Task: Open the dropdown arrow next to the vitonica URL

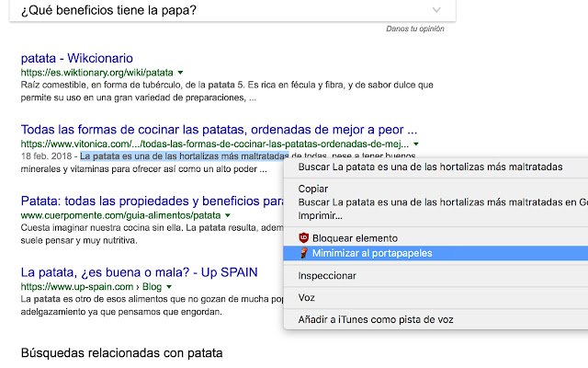Action: (x=416, y=144)
